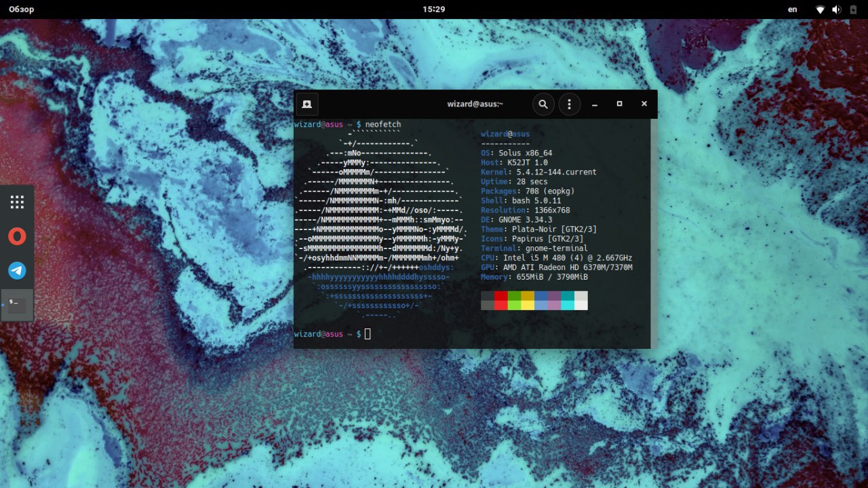Open Telegram from the dock
This screenshot has height=488, width=868.
click(x=17, y=271)
